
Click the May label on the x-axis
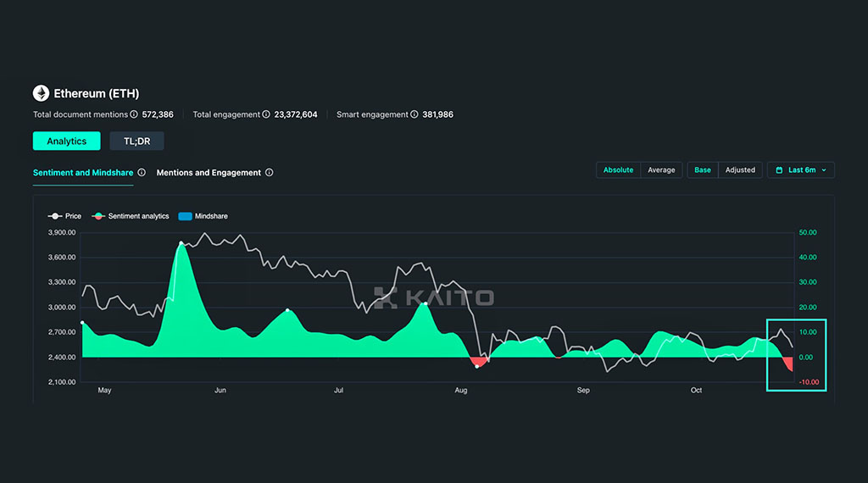coord(104,390)
